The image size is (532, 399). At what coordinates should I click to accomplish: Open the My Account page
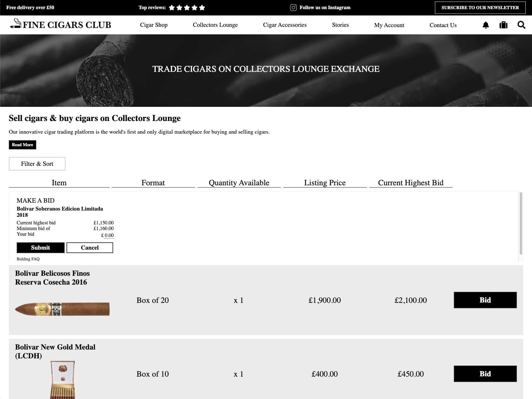point(389,25)
